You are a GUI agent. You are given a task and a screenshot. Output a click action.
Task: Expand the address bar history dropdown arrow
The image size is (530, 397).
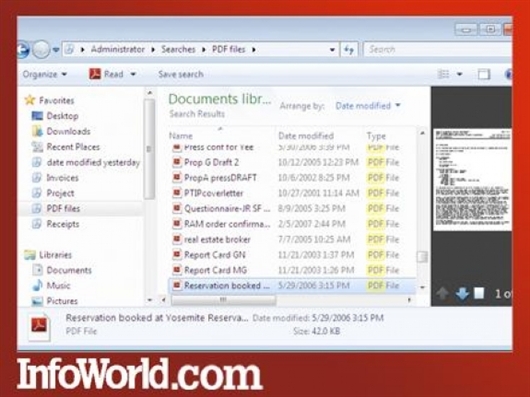pos(332,50)
